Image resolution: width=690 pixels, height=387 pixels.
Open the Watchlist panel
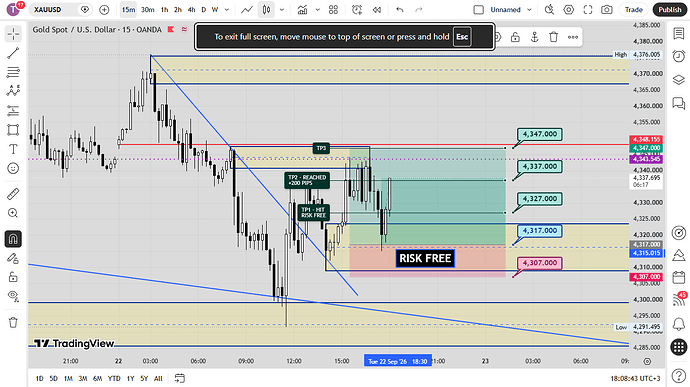[x=679, y=33]
